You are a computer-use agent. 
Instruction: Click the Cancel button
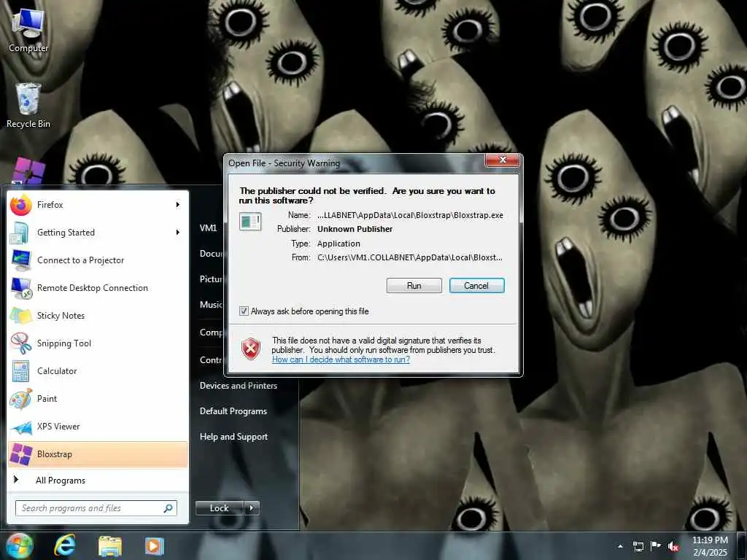(x=476, y=286)
